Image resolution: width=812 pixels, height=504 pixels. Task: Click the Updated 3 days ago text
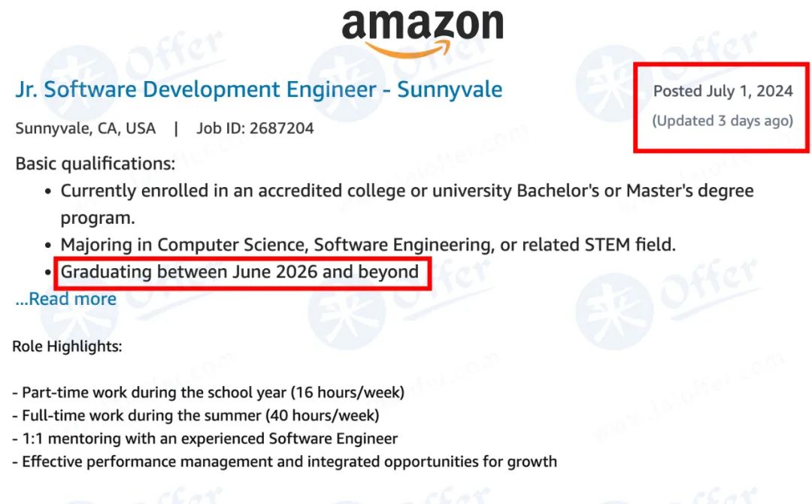(x=723, y=121)
